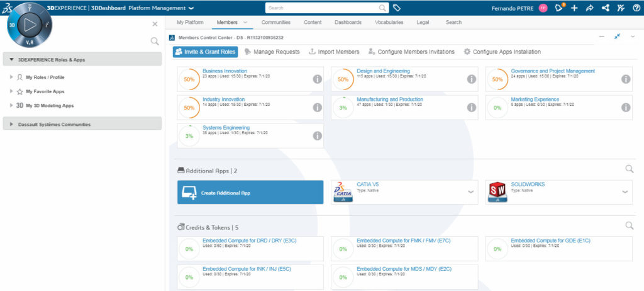
Task: Minimize the Members Control Center widget
Action: (x=602, y=37)
